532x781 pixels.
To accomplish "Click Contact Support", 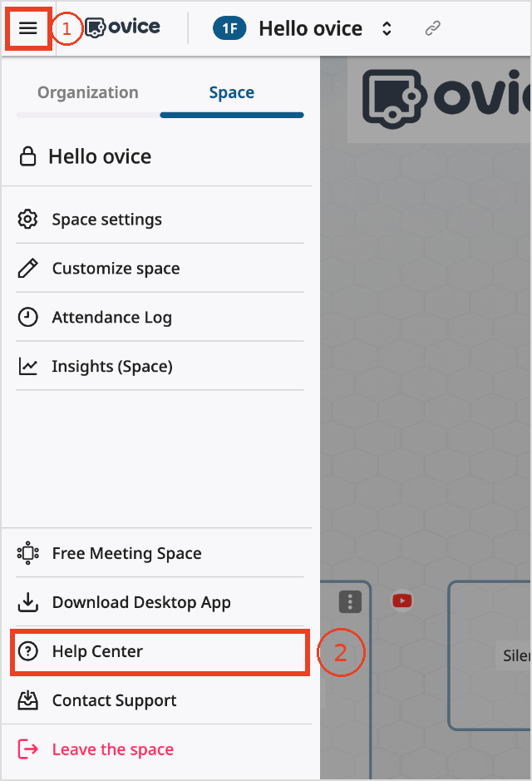I will tap(160, 700).
